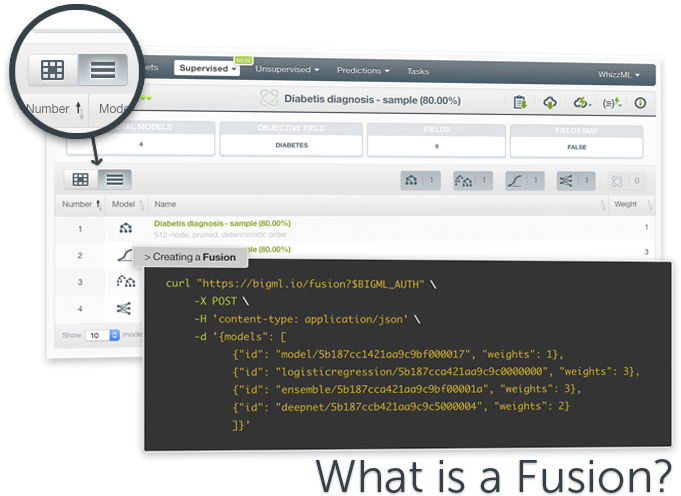This screenshot has height=496, width=681.
Task: Click the NEW badge on Supervised menu
Action: [x=244, y=60]
